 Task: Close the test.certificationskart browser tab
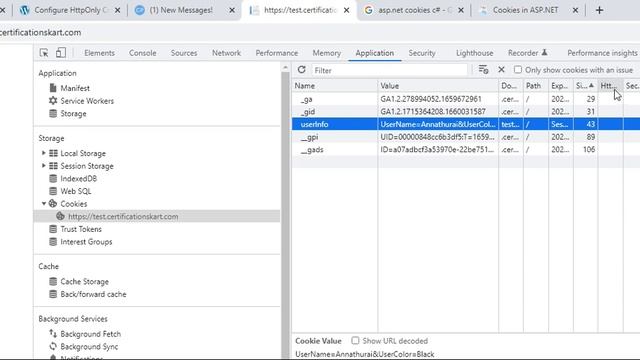click(x=346, y=10)
